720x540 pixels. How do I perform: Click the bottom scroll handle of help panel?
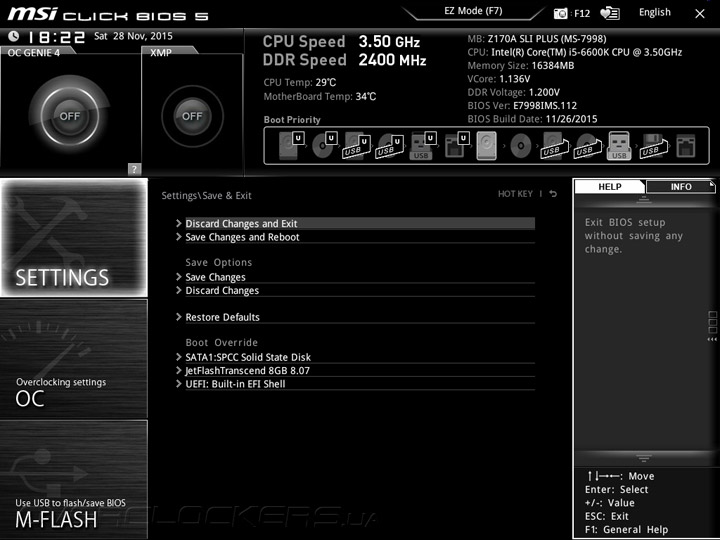tap(644, 458)
